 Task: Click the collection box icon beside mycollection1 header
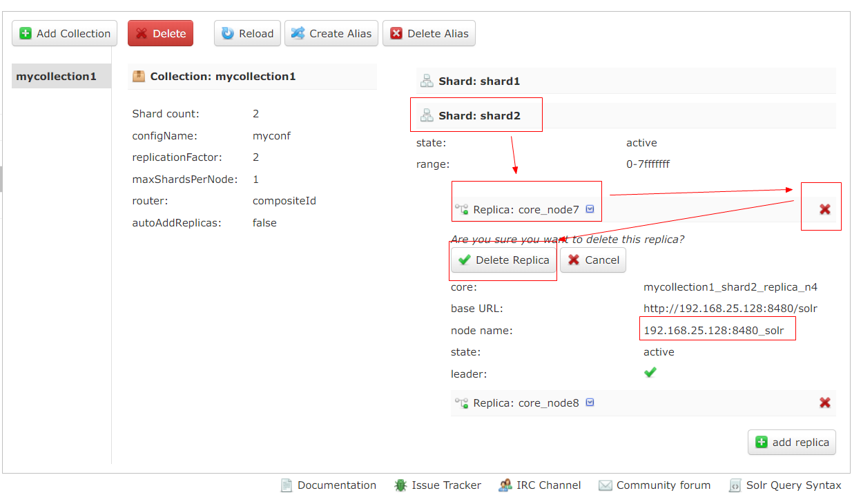point(138,76)
